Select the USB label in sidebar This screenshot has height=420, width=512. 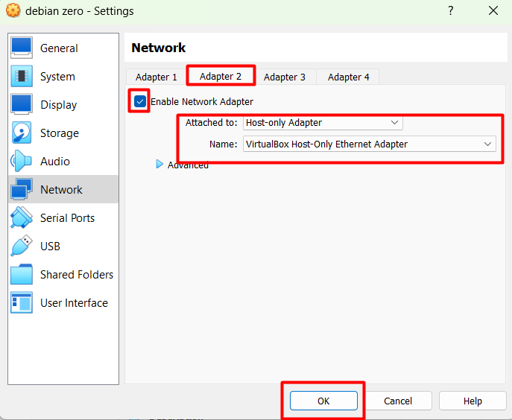click(50, 246)
